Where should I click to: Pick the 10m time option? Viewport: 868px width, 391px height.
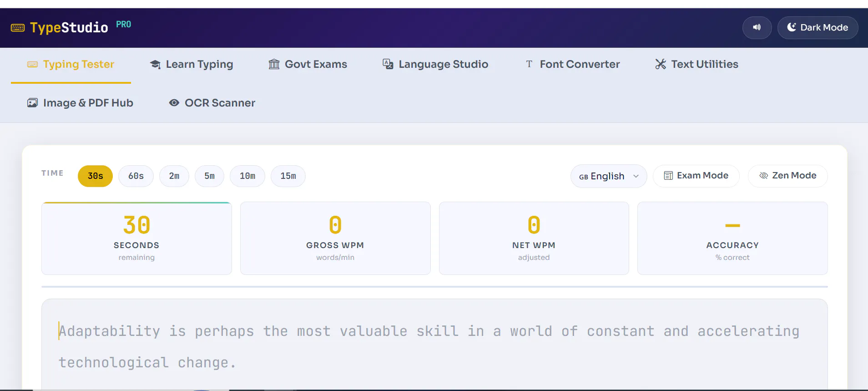coord(247,176)
